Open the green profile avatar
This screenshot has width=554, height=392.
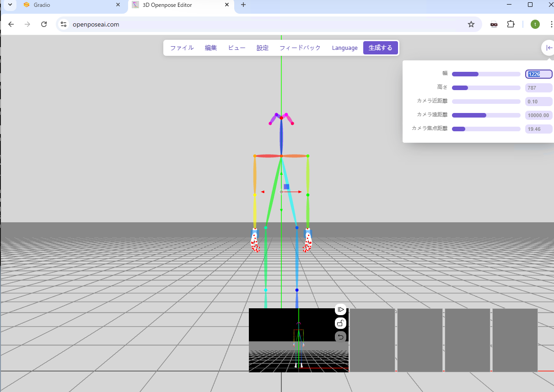pos(535,24)
